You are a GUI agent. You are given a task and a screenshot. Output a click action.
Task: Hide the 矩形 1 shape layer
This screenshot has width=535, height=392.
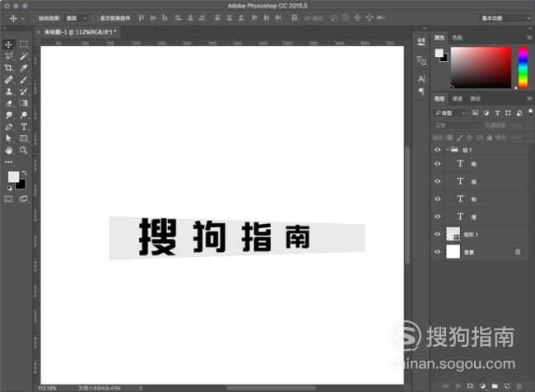tap(437, 234)
